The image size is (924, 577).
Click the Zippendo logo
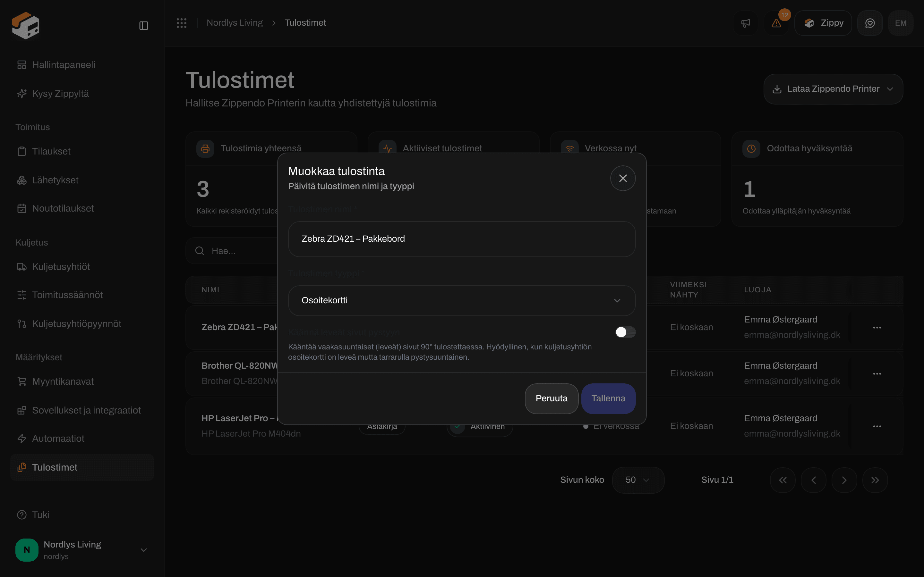pos(26,25)
